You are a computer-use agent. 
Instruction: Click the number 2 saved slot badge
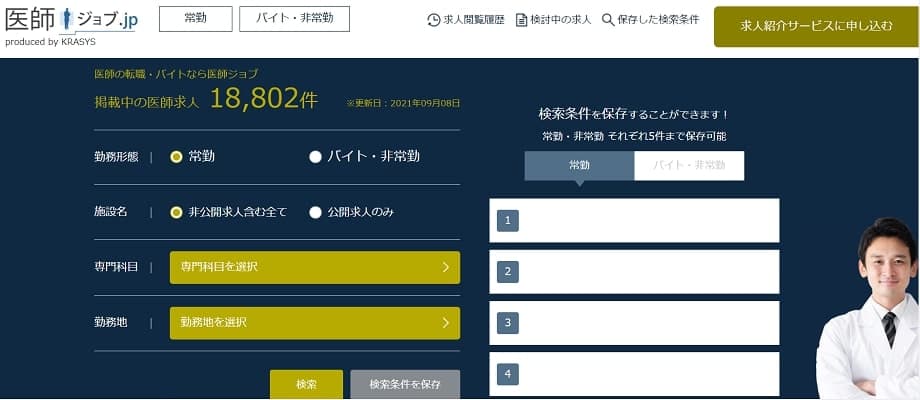click(508, 272)
